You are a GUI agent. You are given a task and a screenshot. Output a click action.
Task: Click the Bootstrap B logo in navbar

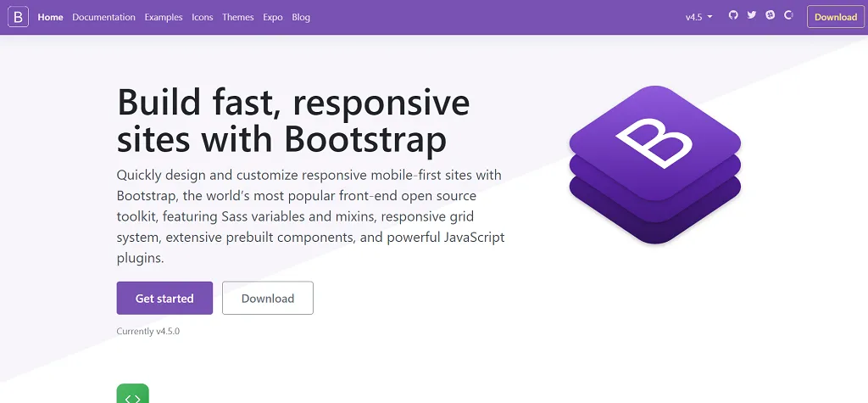coord(19,17)
